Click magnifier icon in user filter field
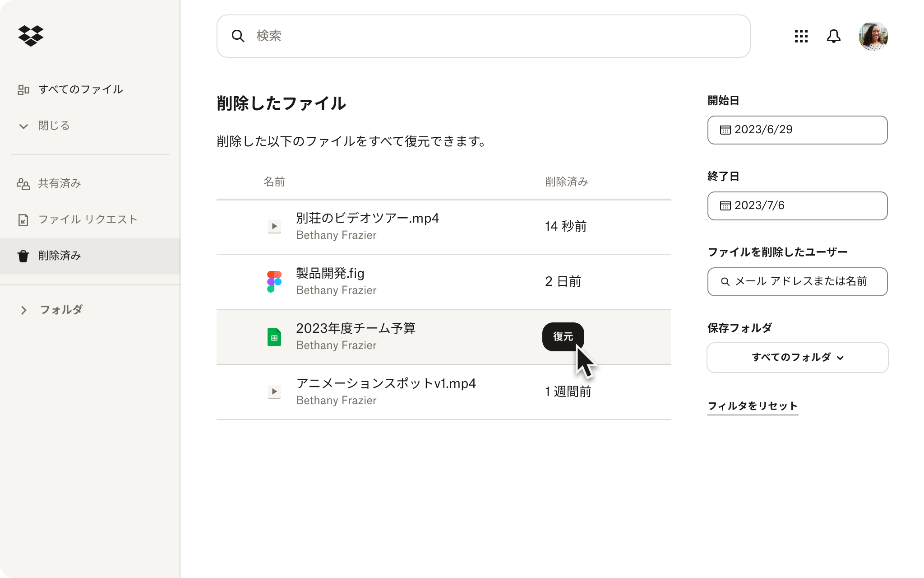 [x=725, y=282]
